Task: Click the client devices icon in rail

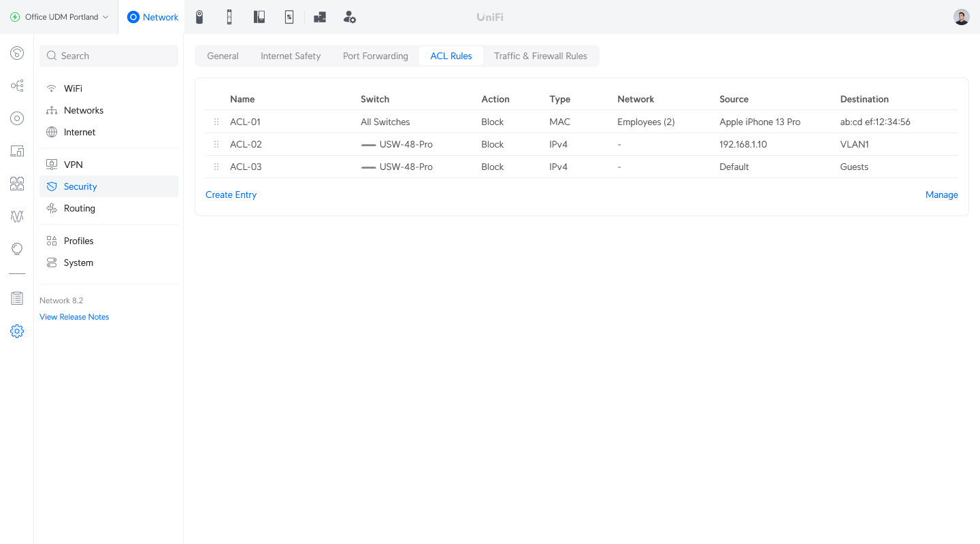Action: coord(17,151)
